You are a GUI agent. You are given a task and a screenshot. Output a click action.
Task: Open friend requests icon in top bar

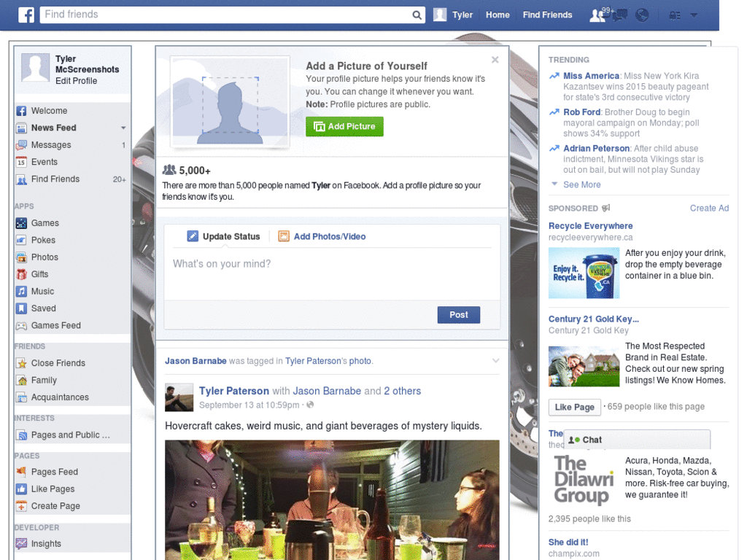[x=597, y=15]
